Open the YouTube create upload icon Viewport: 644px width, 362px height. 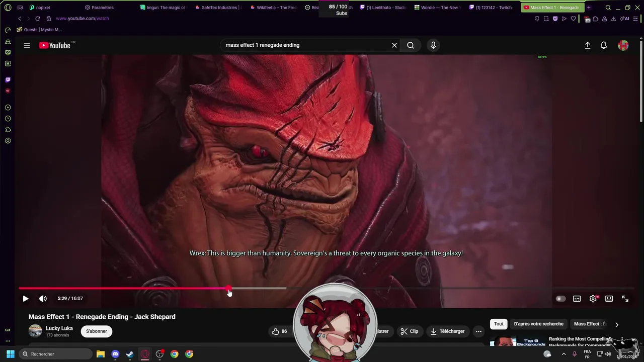click(x=587, y=45)
